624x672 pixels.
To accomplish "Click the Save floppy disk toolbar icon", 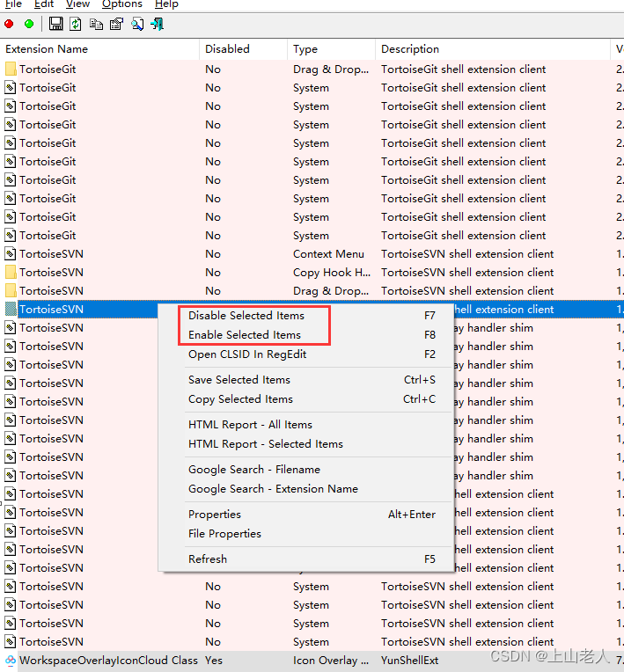I will tap(55, 24).
